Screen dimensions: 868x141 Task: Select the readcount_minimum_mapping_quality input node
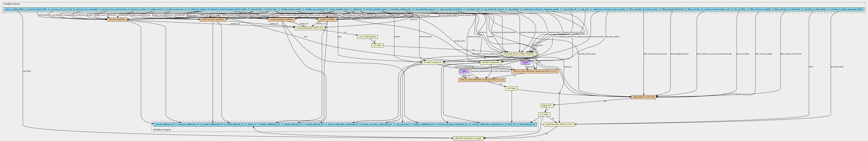coord(541,9)
